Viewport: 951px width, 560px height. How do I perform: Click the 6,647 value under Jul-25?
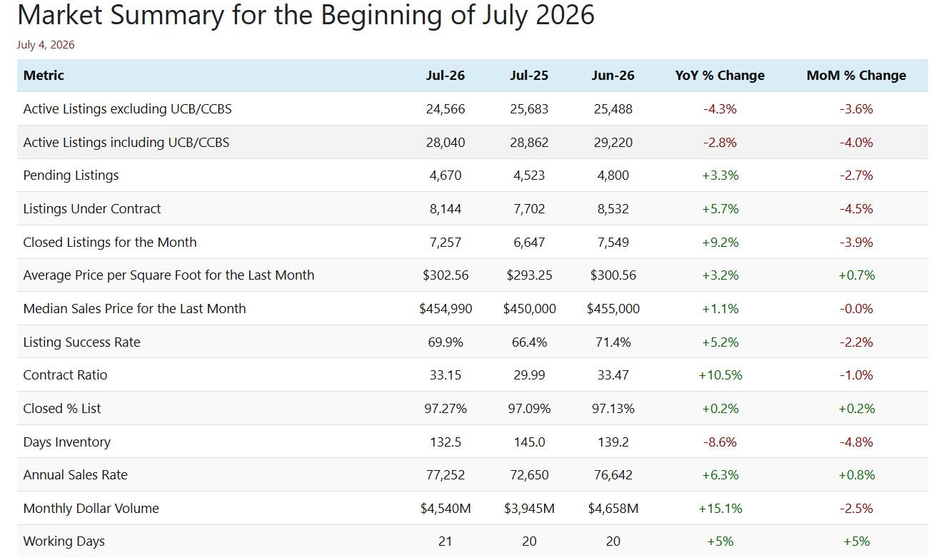point(530,243)
